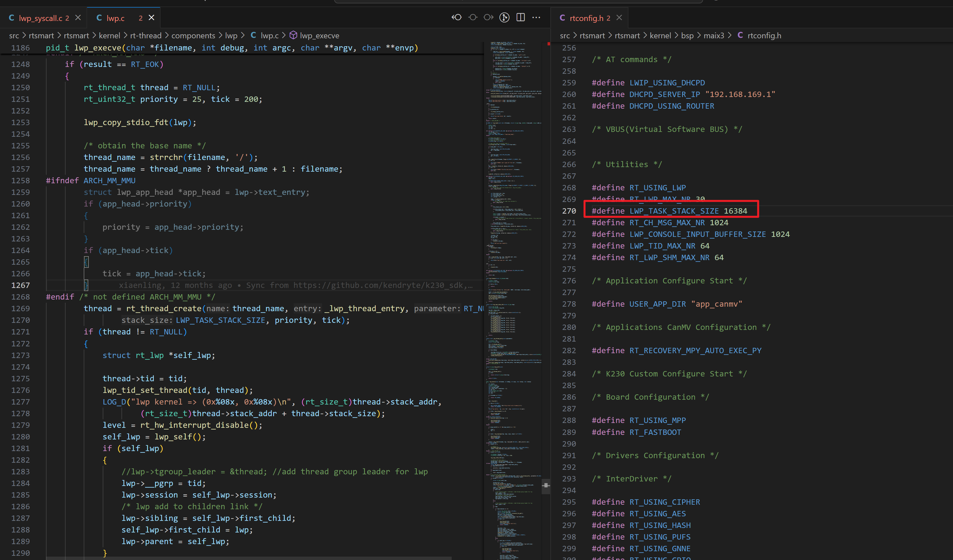The image size is (953, 560).
Task: Split the editor to the right
Action: click(x=520, y=17)
